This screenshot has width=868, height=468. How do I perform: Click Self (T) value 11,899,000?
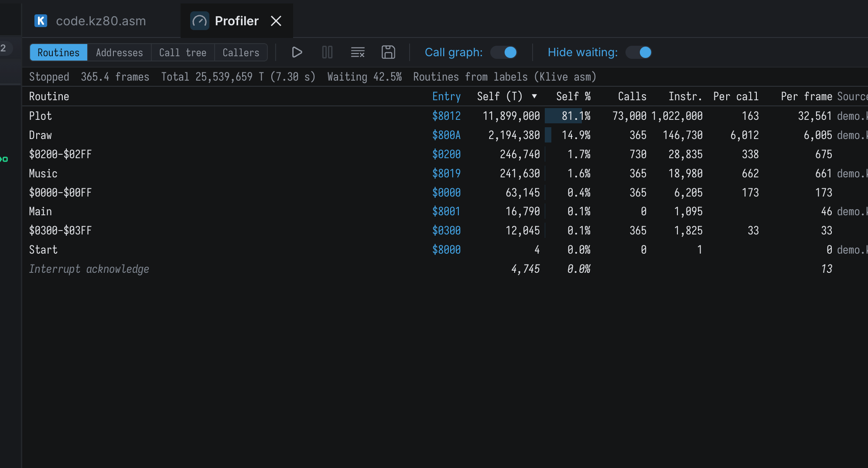coord(511,116)
